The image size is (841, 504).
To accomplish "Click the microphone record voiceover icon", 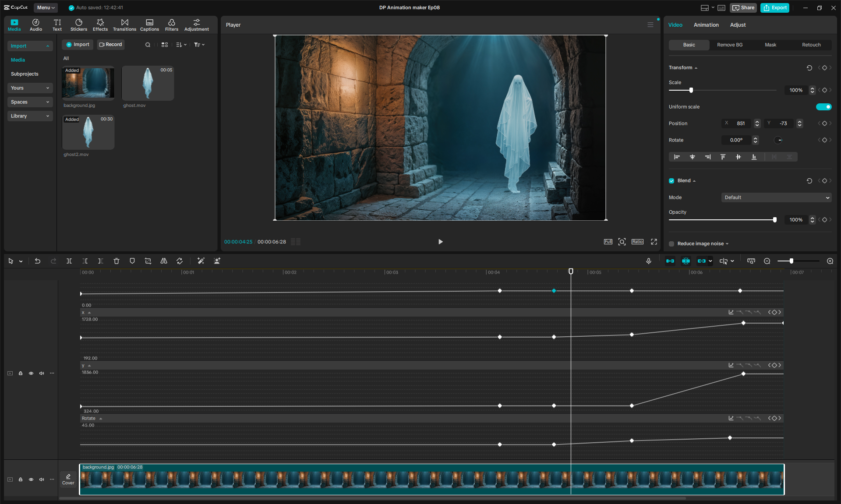I will (x=649, y=261).
